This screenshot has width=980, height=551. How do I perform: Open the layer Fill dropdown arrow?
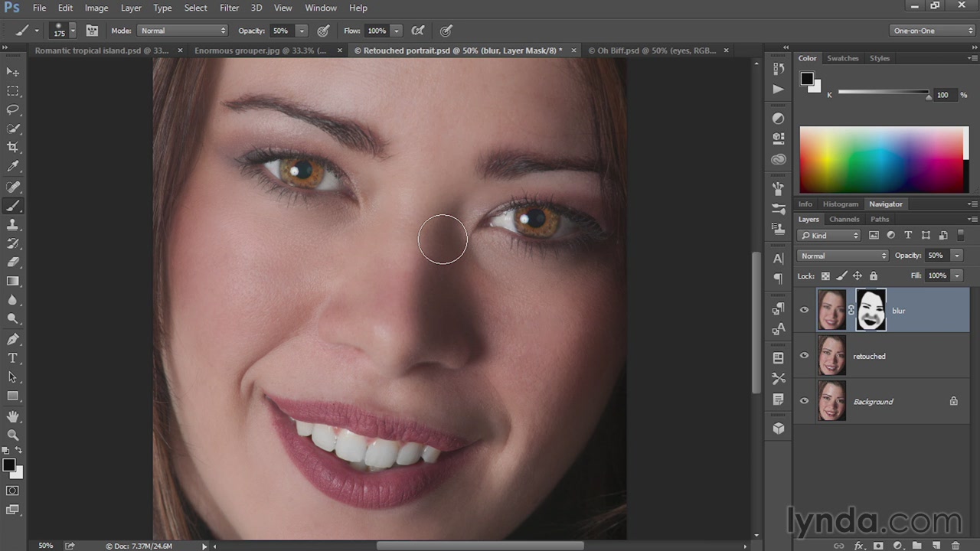(x=956, y=275)
